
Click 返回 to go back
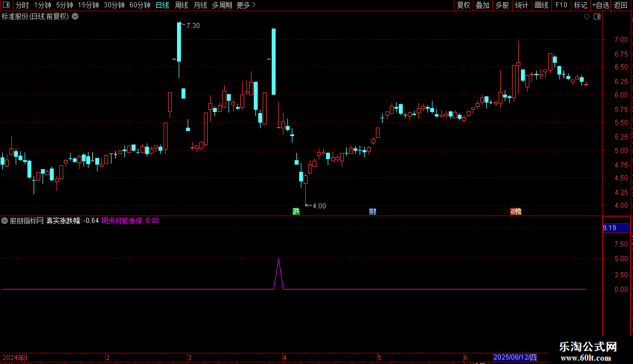[621, 5]
